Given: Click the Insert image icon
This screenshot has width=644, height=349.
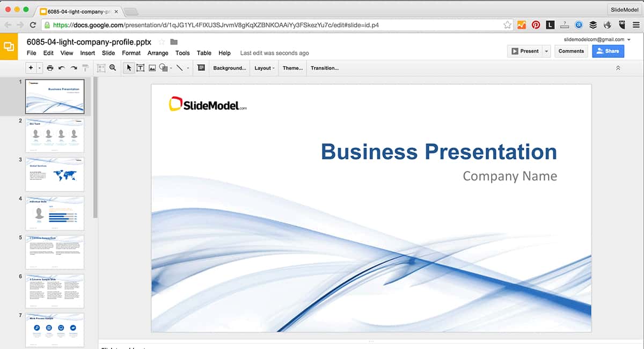Looking at the screenshot, I should pos(152,68).
